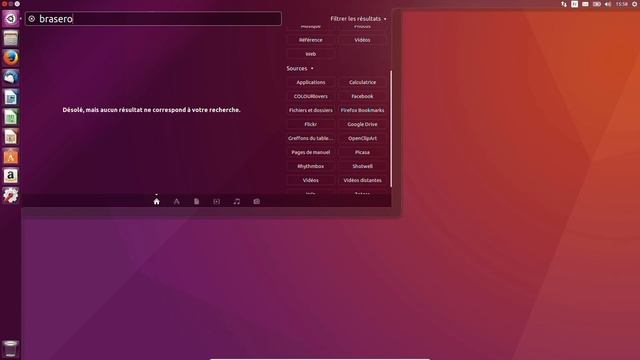640x360 pixels.
Task: Click the search icon inside Dash field
Action: [x=32, y=18]
